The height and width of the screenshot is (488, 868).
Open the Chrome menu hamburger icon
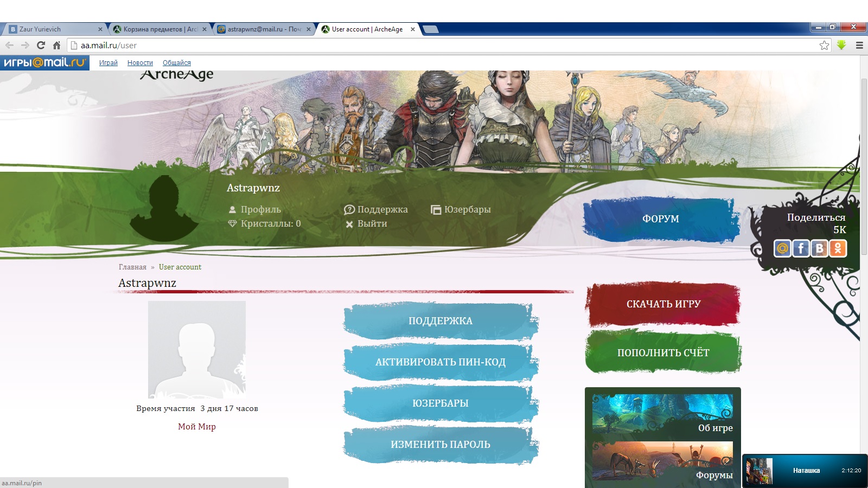(x=859, y=46)
